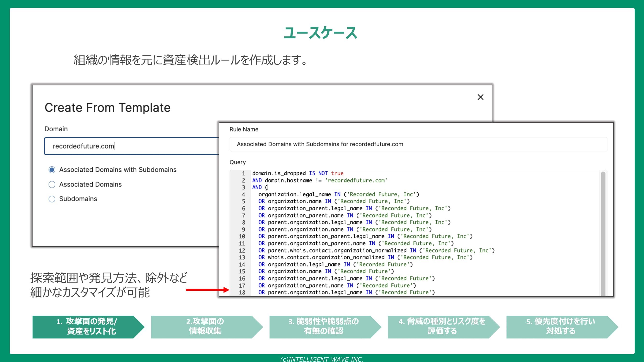Click line 18 parent.organization.legal_name 'Recorded Future'
Image resolution: width=644 pixels, height=362 pixels.
click(347, 292)
